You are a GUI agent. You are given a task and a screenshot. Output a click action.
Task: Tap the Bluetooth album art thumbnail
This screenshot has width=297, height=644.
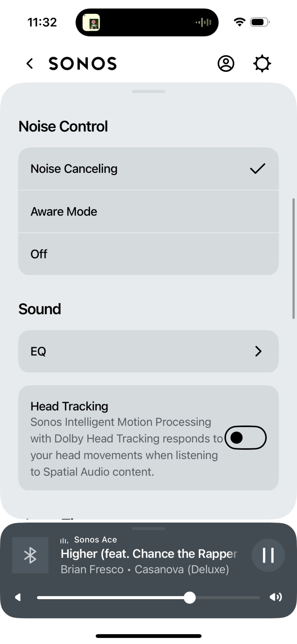click(30, 555)
